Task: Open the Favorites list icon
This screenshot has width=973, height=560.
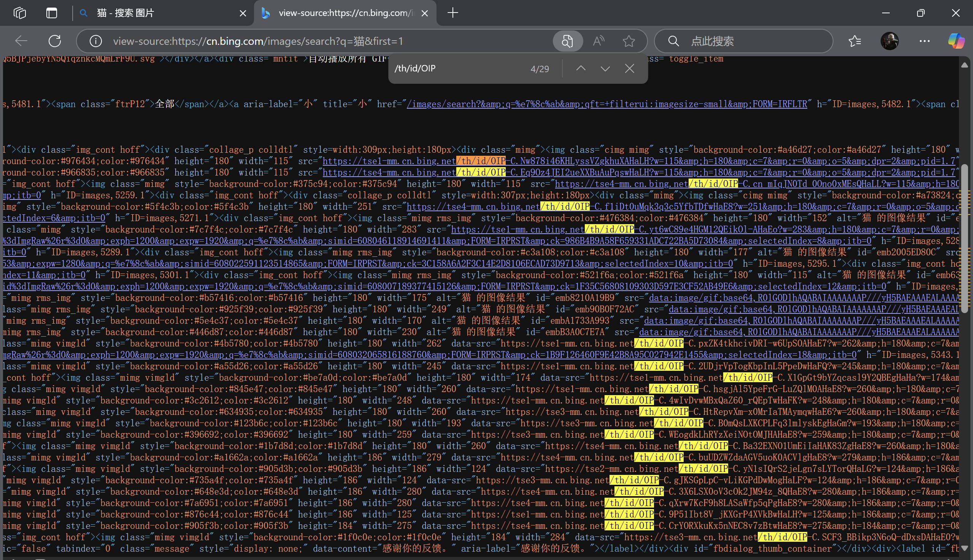Action: click(855, 41)
